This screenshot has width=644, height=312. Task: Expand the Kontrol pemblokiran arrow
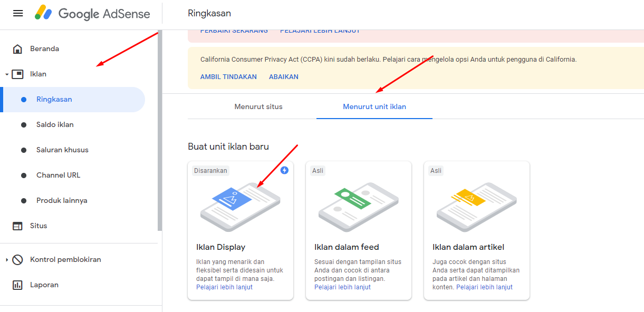7,260
